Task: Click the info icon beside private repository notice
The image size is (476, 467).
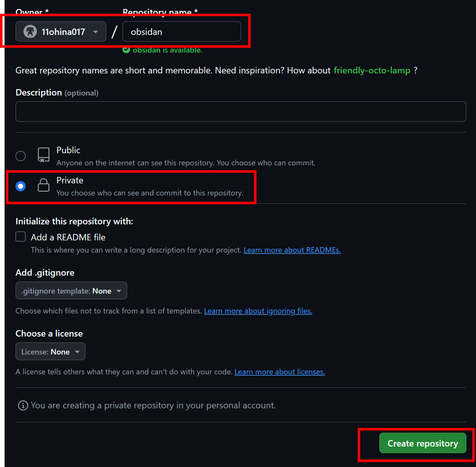Action: (23, 406)
